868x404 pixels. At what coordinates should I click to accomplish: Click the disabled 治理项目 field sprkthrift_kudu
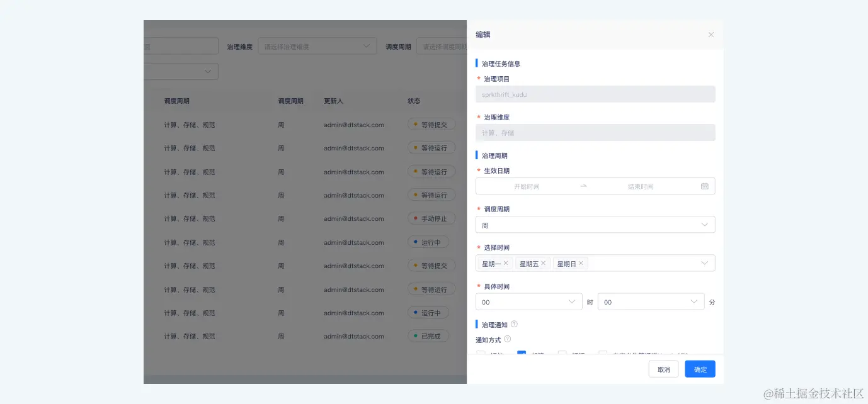[x=595, y=94]
